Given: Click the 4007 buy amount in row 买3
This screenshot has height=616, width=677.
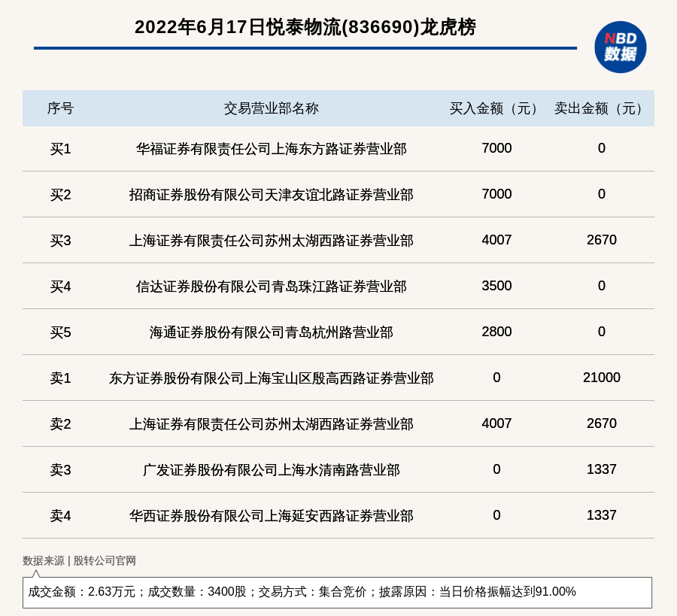Looking at the screenshot, I should 496,240.
